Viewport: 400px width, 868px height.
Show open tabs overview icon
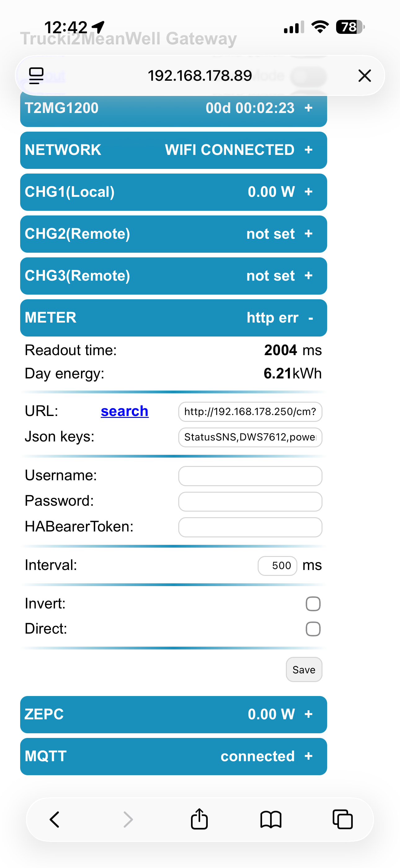[x=342, y=819]
